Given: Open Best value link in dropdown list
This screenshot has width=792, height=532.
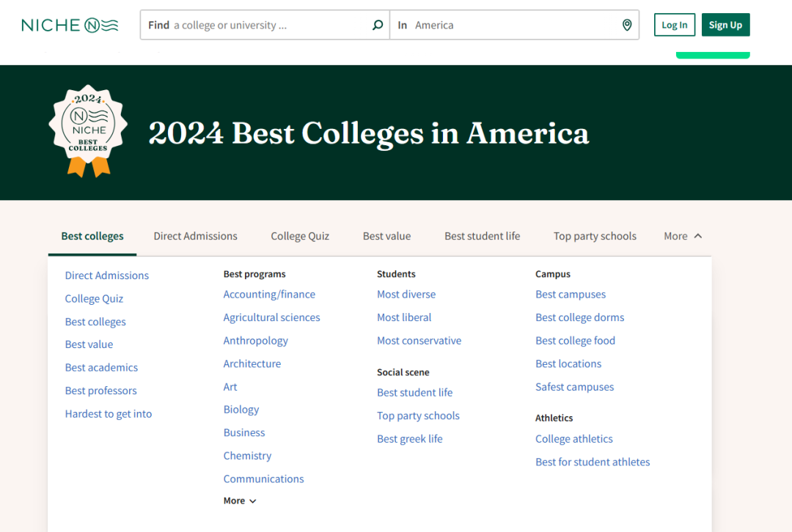Looking at the screenshot, I should [x=89, y=344].
